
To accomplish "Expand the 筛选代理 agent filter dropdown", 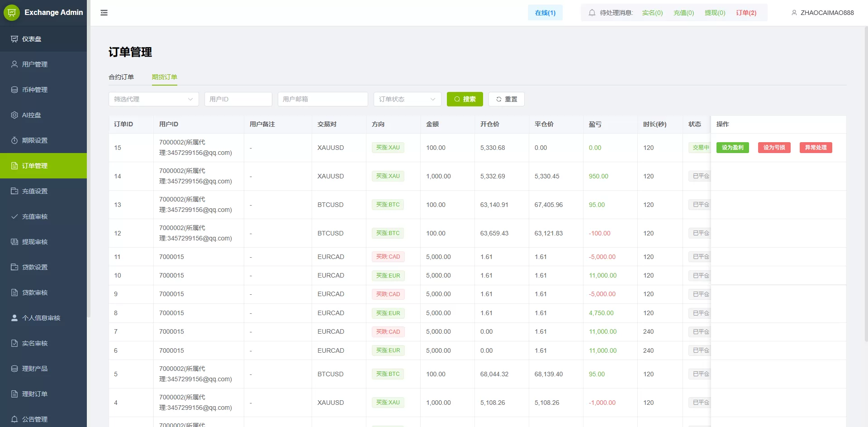I will pyautogui.click(x=153, y=99).
